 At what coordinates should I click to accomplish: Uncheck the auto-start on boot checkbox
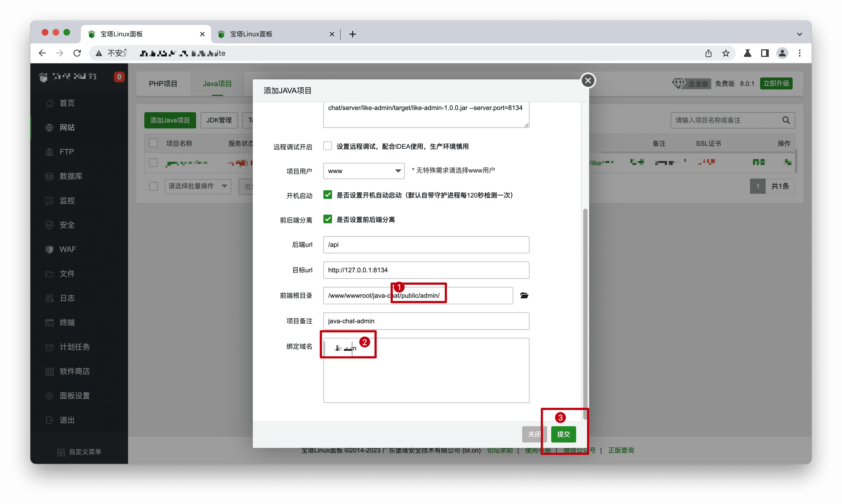[x=327, y=195]
